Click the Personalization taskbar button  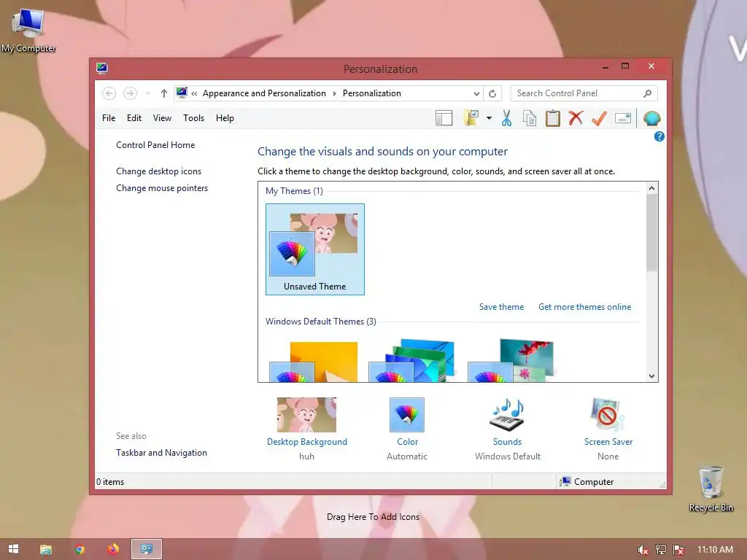[x=146, y=549]
